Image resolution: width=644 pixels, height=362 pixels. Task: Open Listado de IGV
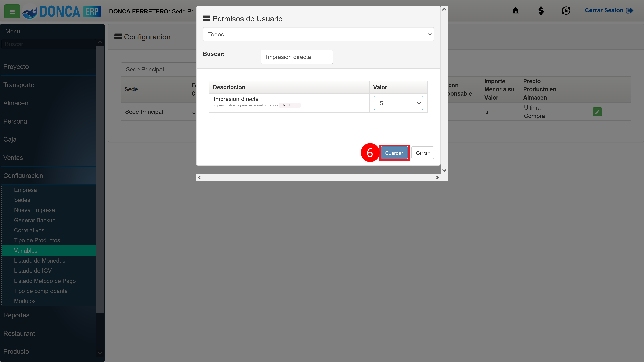tap(49, 271)
